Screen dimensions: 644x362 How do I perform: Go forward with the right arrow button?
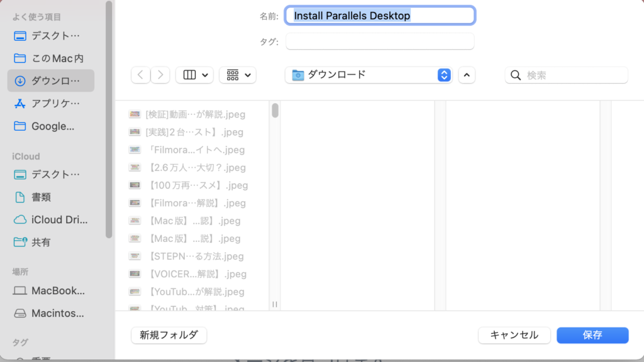(160, 75)
